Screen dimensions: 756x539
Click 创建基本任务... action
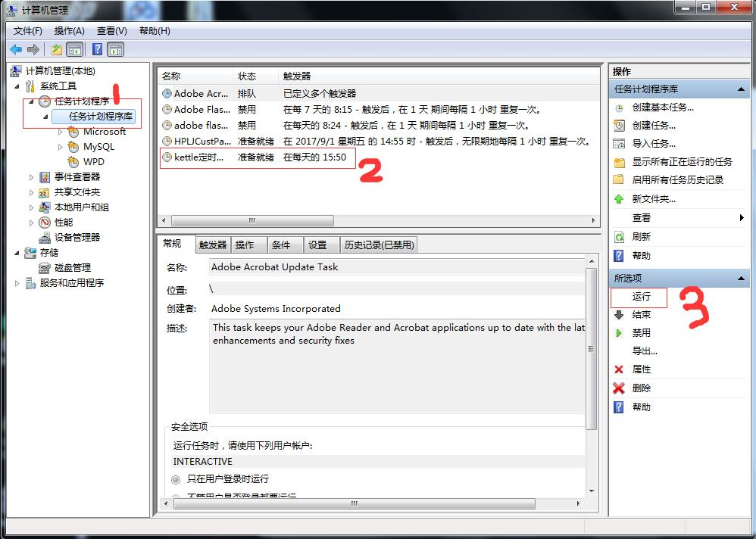[663, 107]
